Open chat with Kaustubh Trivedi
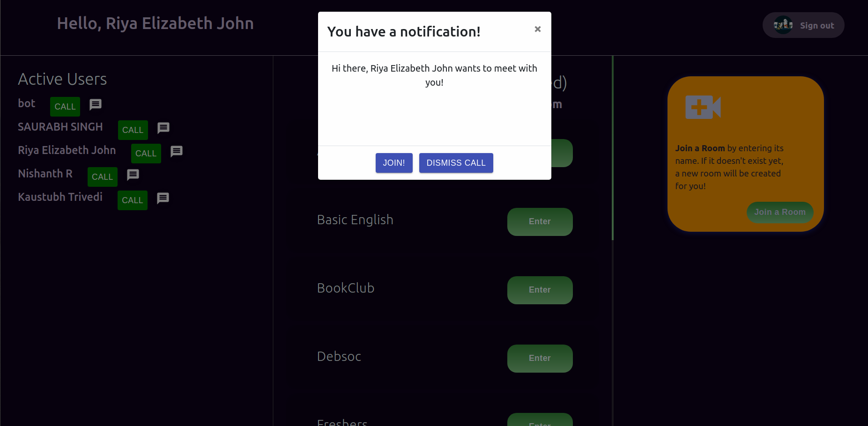Viewport: 868px width, 426px height. point(163,198)
